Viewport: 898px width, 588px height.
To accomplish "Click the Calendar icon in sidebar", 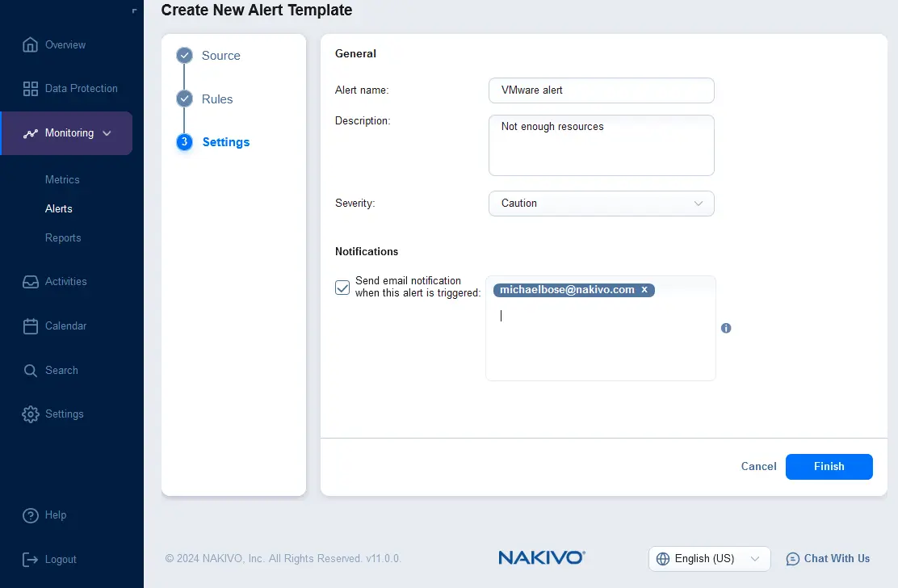I will pos(31,325).
